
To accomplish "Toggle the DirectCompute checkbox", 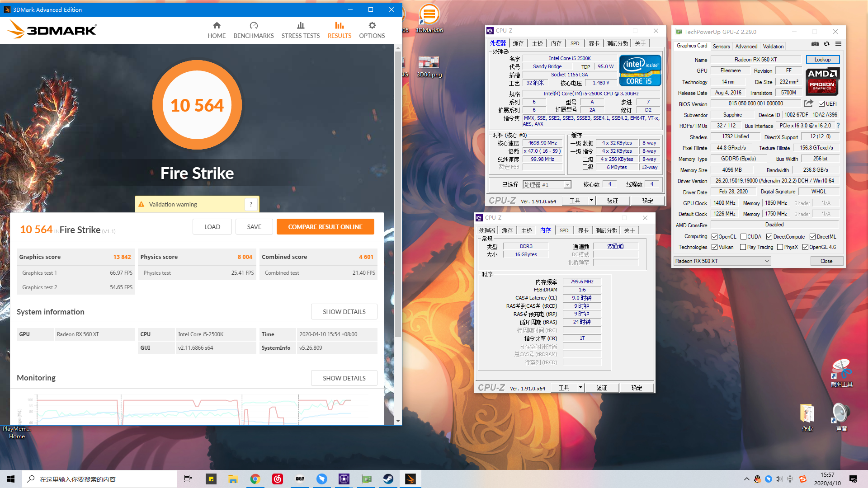I will click(769, 237).
